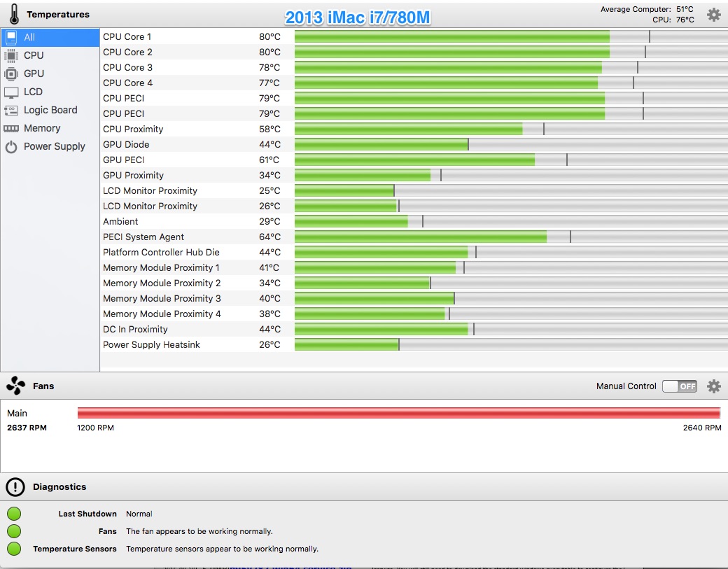
Task: Select the GPU Diode row label
Action: click(126, 144)
